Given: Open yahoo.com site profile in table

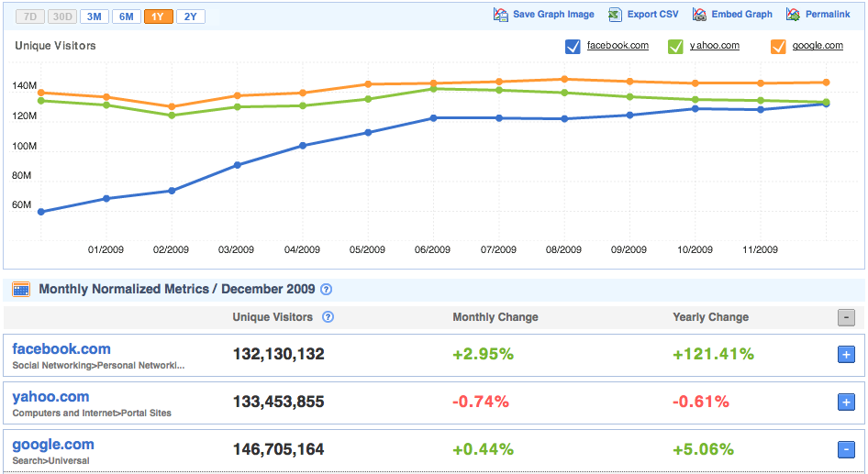Looking at the screenshot, I should coord(51,397).
